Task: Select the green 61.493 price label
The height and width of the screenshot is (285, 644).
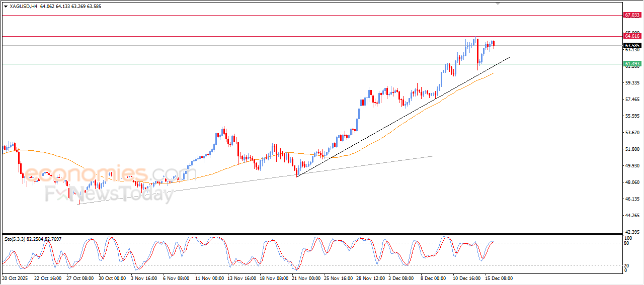Action: pos(632,64)
